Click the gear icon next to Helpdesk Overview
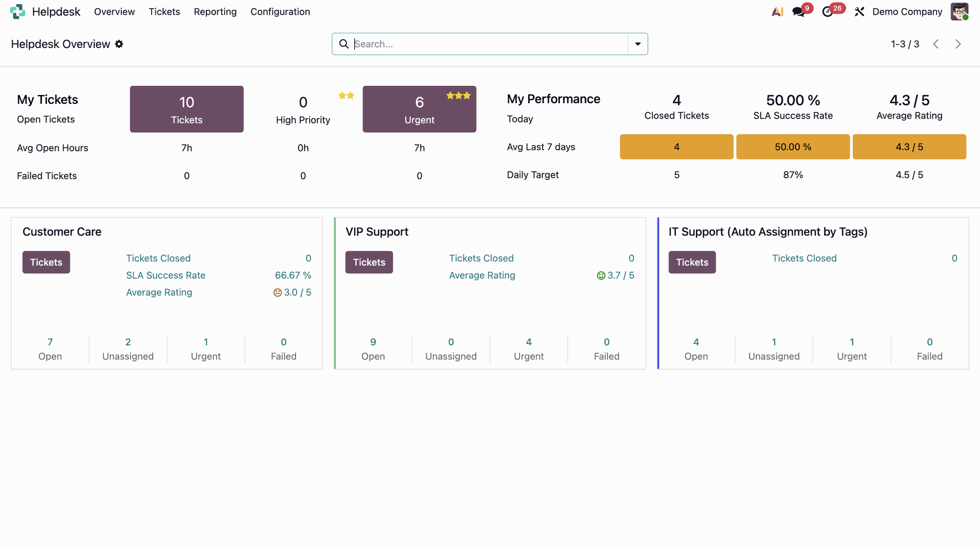This screenshot has height=549, width=980. tap(119, 44)
